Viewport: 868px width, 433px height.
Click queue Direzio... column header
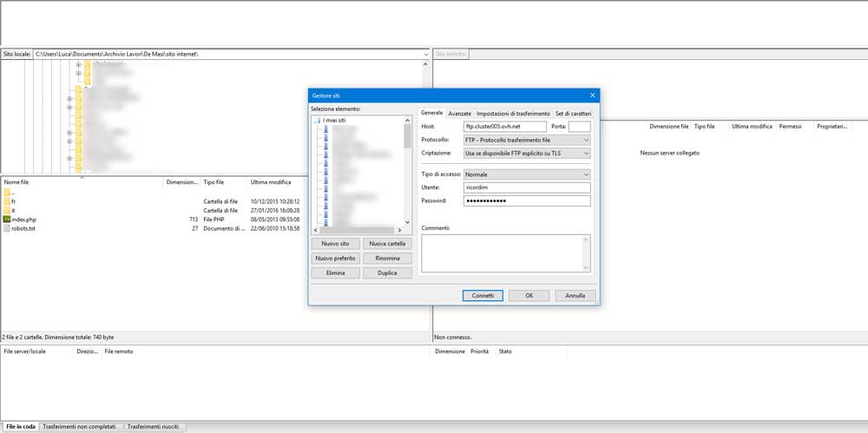pyautogui.click(x=87, y=351)
